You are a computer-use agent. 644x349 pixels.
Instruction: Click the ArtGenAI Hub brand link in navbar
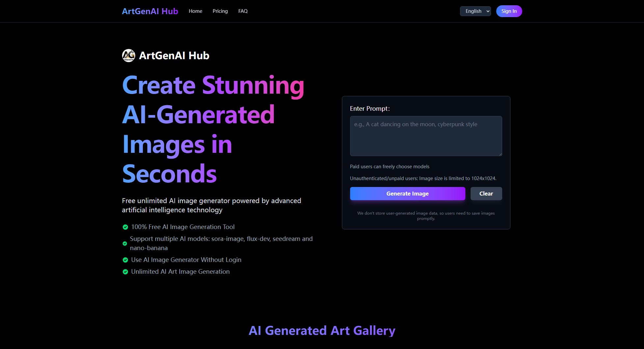coord(150,11)
